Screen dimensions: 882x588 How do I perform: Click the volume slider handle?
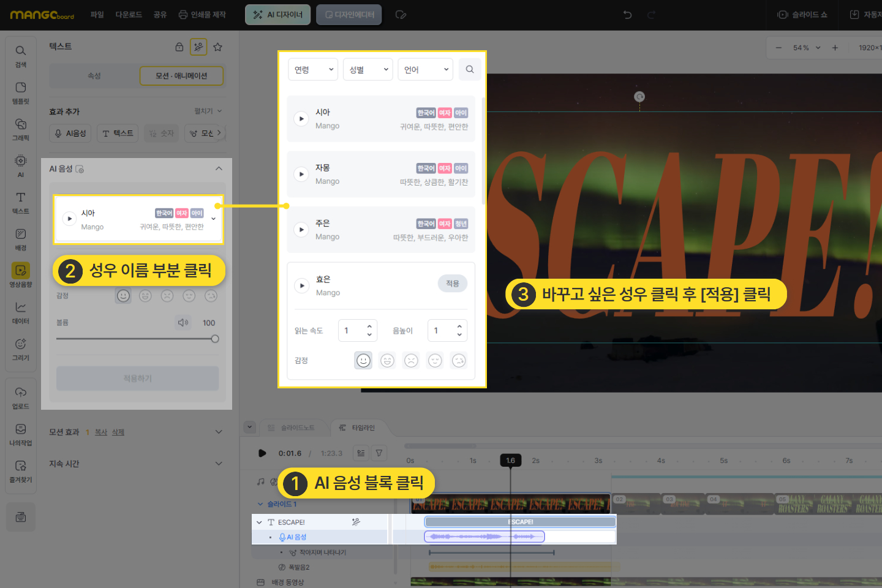point(215,339)
